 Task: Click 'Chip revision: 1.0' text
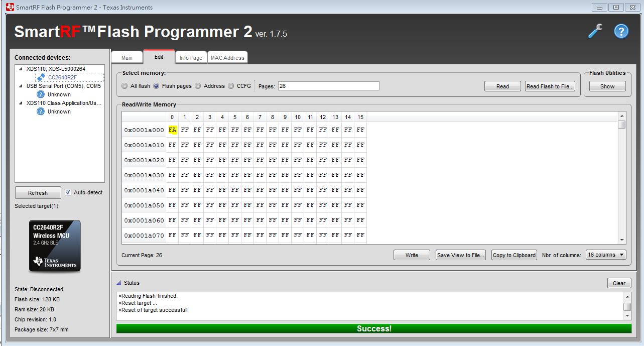(x=36, y=319)
